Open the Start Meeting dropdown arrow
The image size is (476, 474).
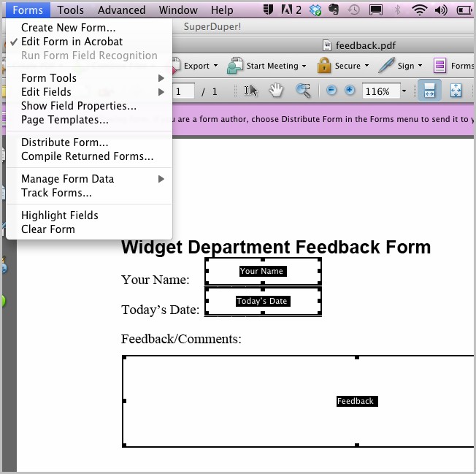(304, 66)
